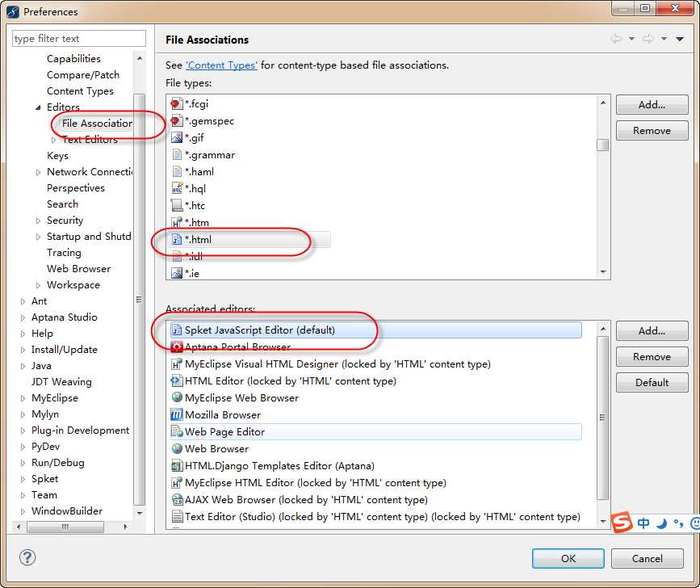The height and width of the screenshot is (588, 700).
Task: Open back history dropdown arrow
Action: [x=631, y=40]
